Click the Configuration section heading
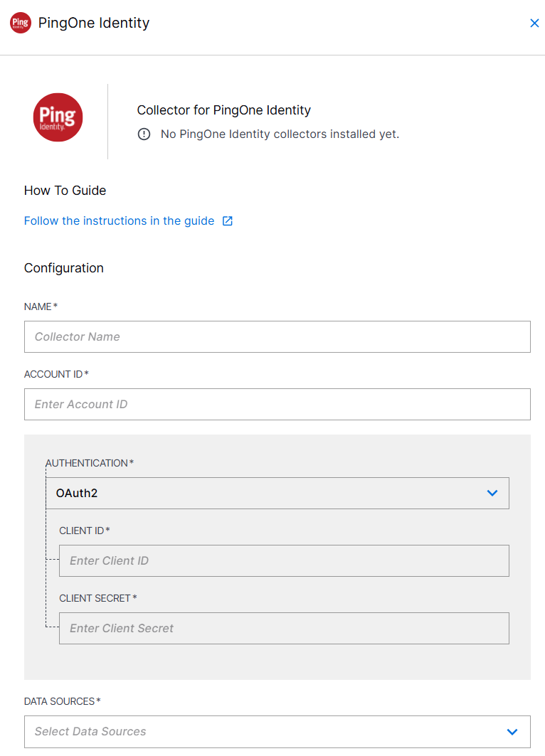This screenshot has width=545, height=756. tap(64, 268)
